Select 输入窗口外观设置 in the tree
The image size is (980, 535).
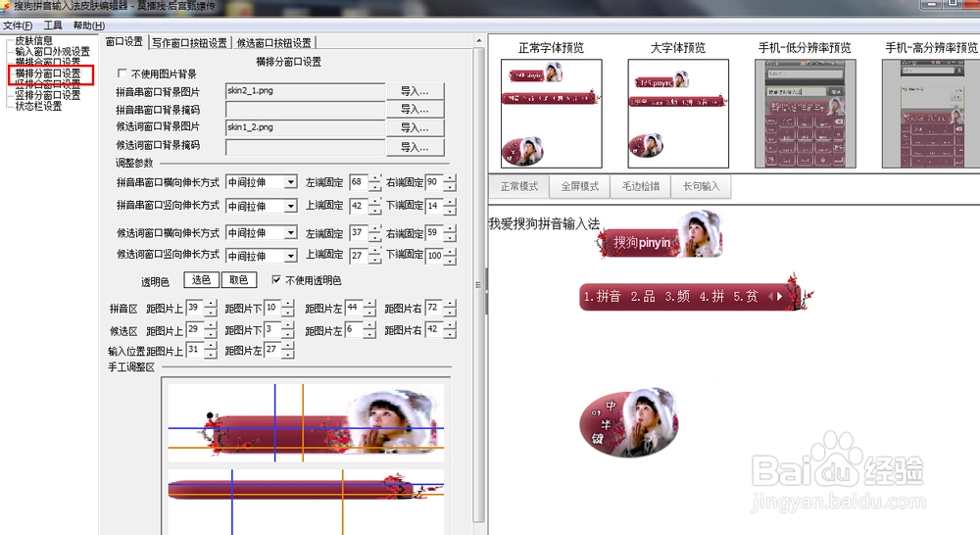pos(53,51)
